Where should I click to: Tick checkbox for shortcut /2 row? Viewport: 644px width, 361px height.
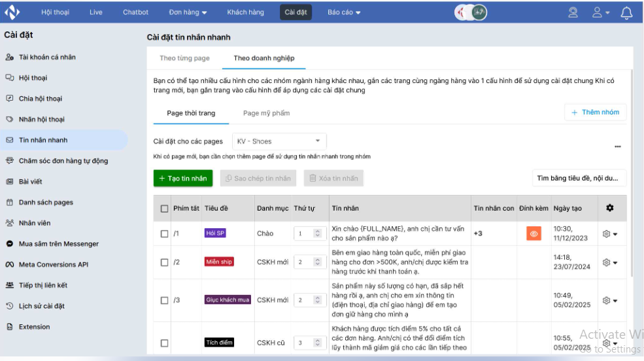[x=164, y=262]
